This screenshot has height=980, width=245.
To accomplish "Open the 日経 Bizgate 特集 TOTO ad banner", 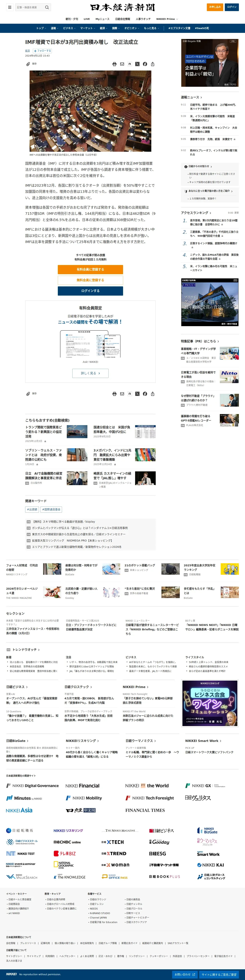I will click(x=210, y=63).
